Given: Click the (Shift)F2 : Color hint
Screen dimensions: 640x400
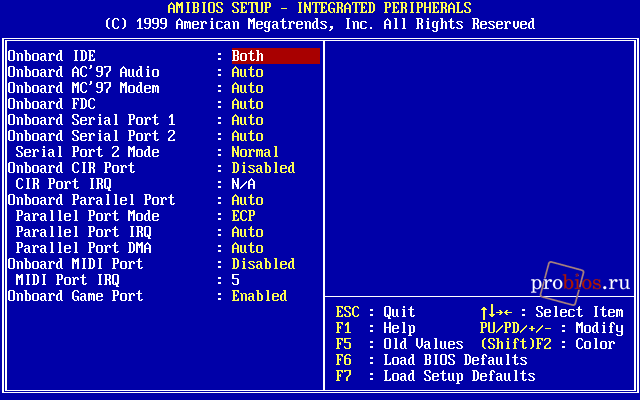Looking at the screenshot, I should click(x=548, y=344).
